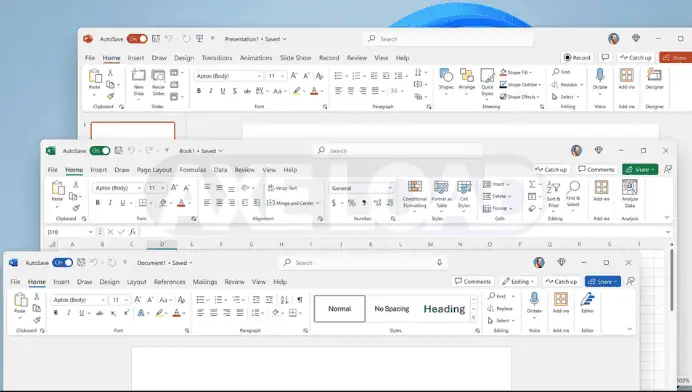Click Find & Select in Excel ribbon
This screenshot has height=392, width=692.
(573, 194)
